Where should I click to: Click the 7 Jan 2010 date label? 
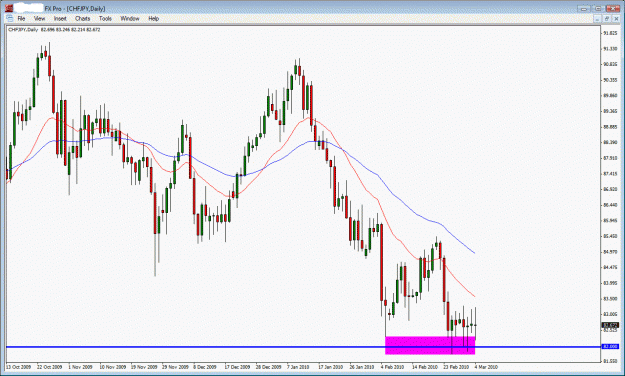click(299, 367)
